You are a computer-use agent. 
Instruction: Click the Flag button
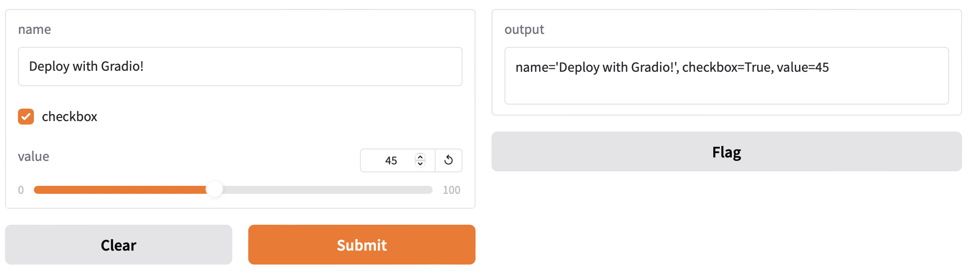pos(726,151)
